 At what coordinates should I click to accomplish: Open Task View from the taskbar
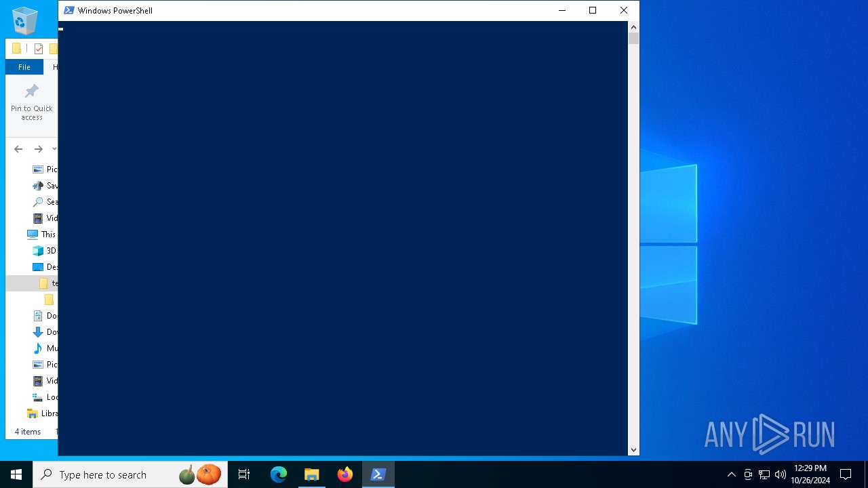[x=244, y=474]
